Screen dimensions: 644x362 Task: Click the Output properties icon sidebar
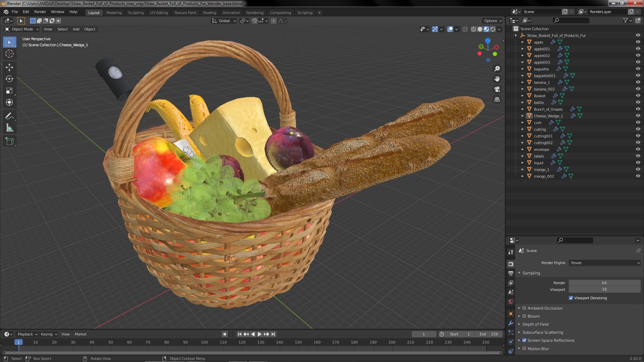click(511, 273)
